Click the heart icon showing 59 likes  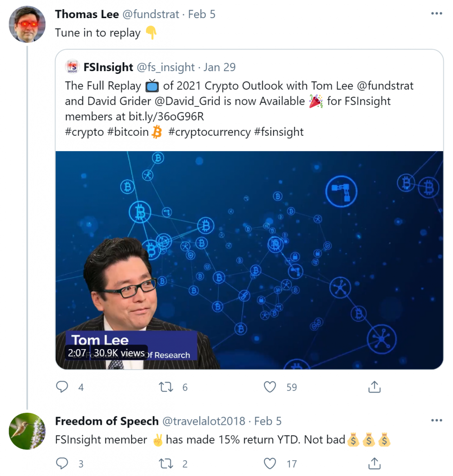pos(269,387)
